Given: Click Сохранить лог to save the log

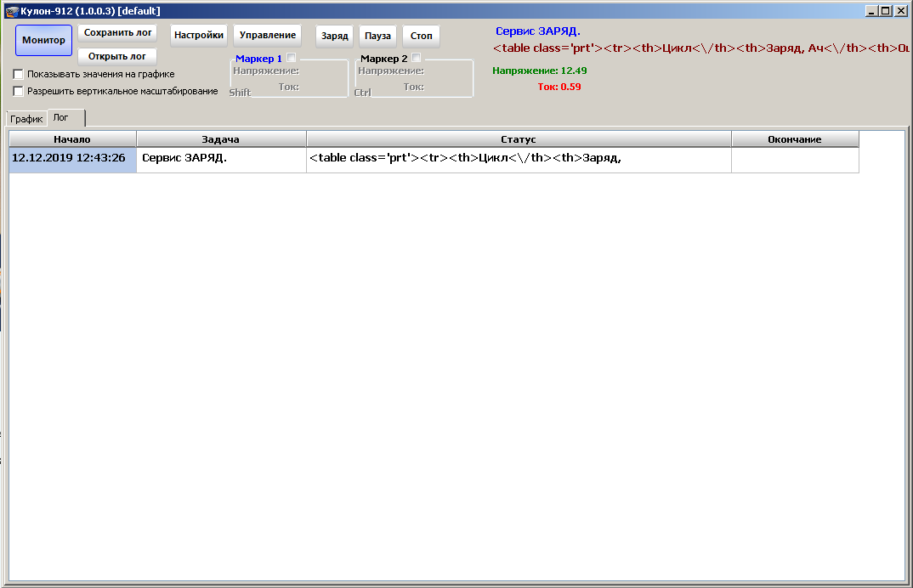Looking at the screenshot, I should [117, 32].
